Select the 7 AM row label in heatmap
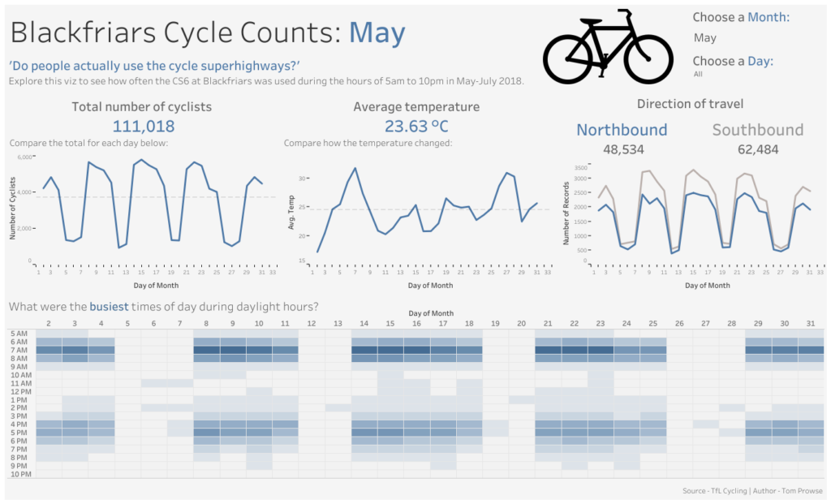 [20, 350]
